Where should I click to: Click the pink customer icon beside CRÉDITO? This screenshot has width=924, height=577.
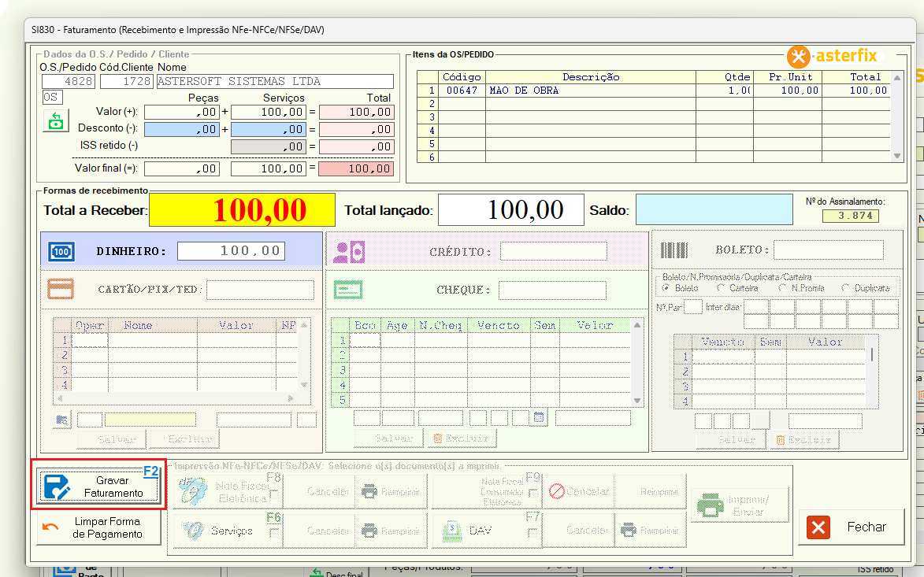349,252
